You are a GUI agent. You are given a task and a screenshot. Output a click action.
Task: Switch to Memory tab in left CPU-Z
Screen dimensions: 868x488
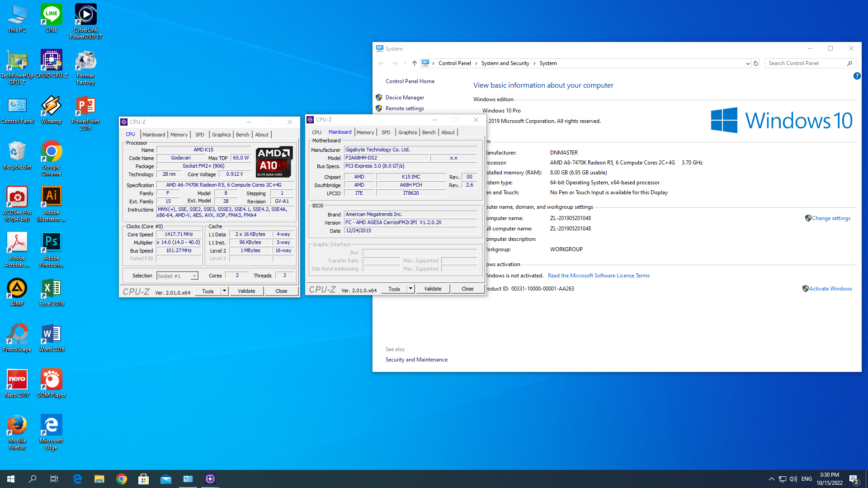pos(179,135)
